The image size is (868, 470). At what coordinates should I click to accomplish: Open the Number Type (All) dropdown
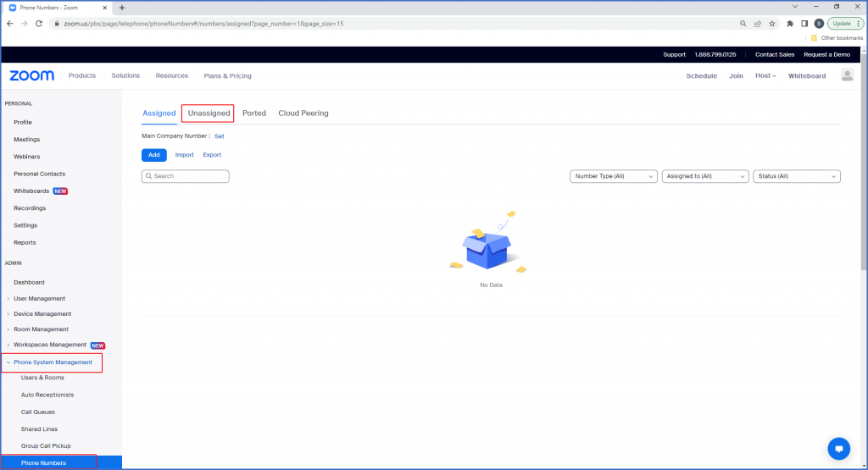(614, 176)
